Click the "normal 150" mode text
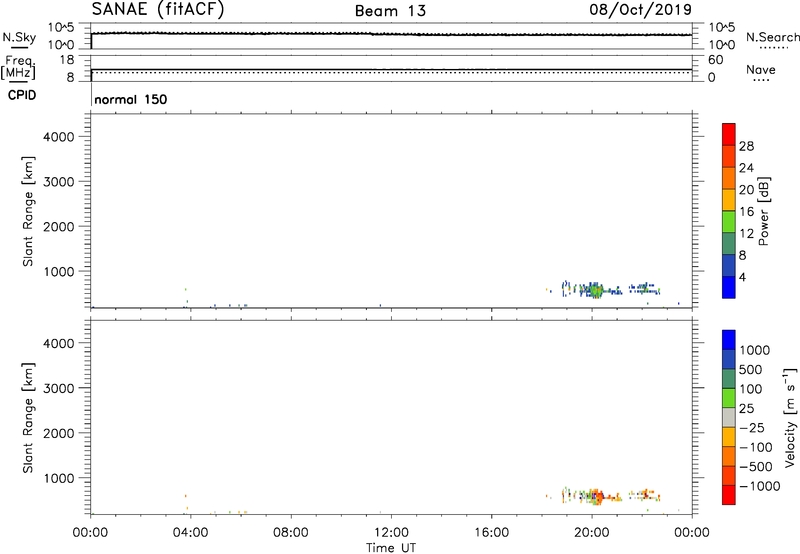Image resolution: width=800 pixels, height=554 pixels. pyautogui.click(x=131, y=99)
